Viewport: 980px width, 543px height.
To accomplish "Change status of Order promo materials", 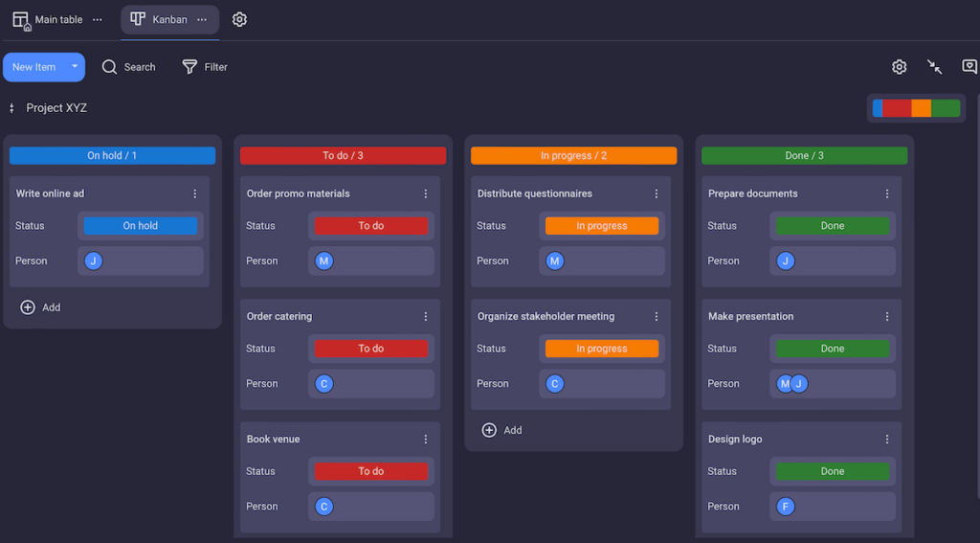I will click(371, 226).
